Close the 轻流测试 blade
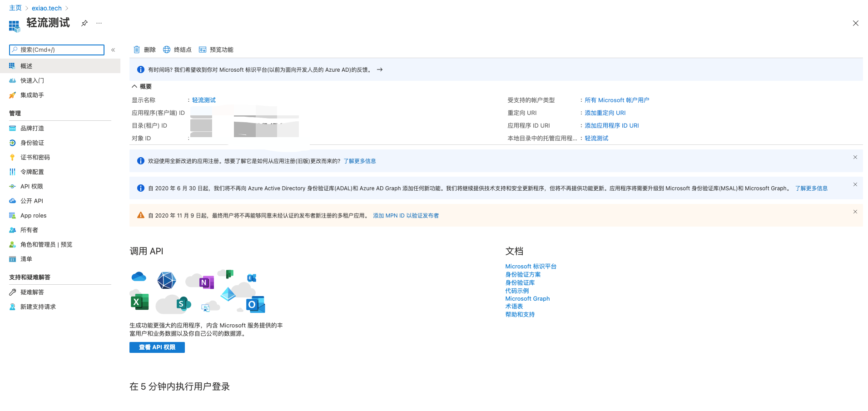The height and width of the screenshot is (411, 868). pos(855,23)
